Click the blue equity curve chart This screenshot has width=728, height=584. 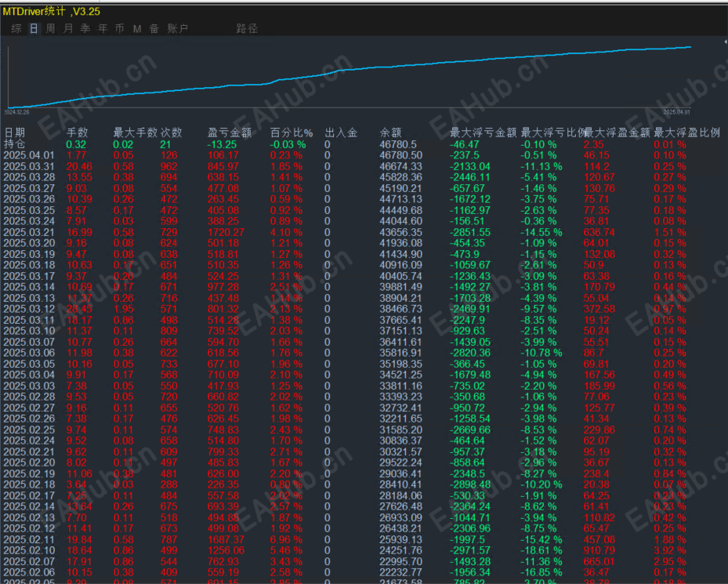pyautogui.click(x=350, y=77)
